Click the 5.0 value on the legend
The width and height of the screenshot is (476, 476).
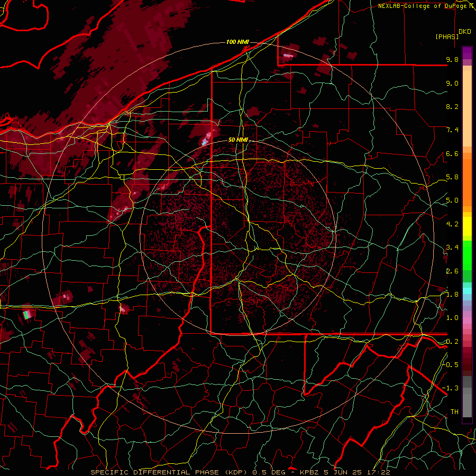(452, 200)
